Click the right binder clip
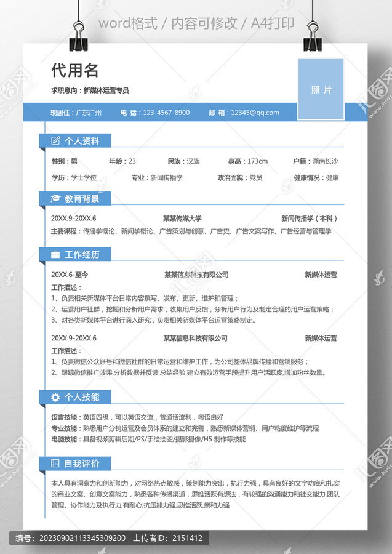 point(313,36)
